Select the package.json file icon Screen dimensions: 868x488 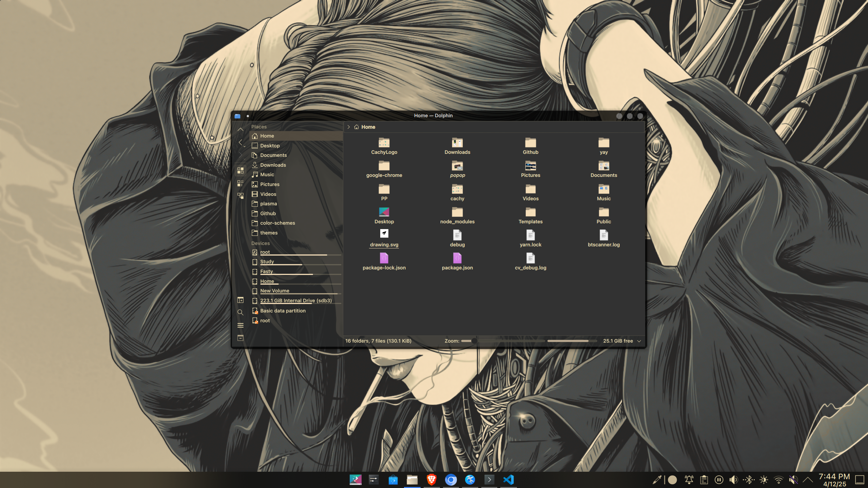pyautogui.click(x=457, y=258)
